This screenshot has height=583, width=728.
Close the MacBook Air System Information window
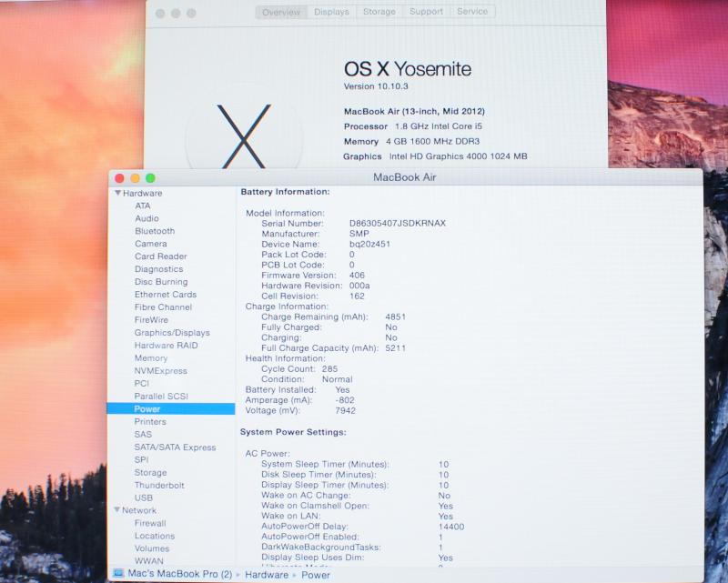pos(119,178)
